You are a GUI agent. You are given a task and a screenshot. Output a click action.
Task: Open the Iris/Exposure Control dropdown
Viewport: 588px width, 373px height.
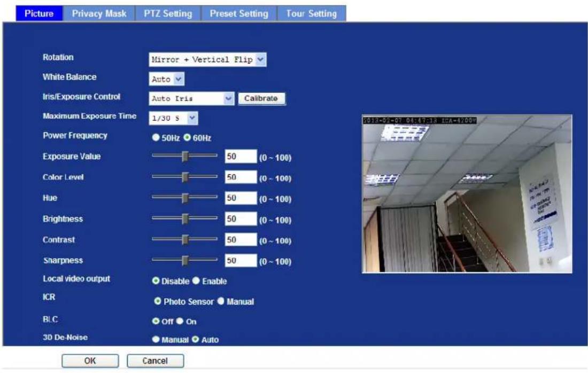tap(191, 98)
